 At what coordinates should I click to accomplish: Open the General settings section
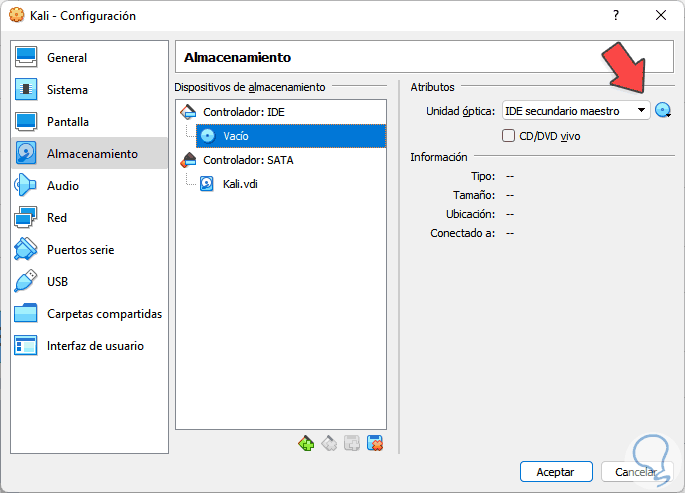[x=66, y=58]
